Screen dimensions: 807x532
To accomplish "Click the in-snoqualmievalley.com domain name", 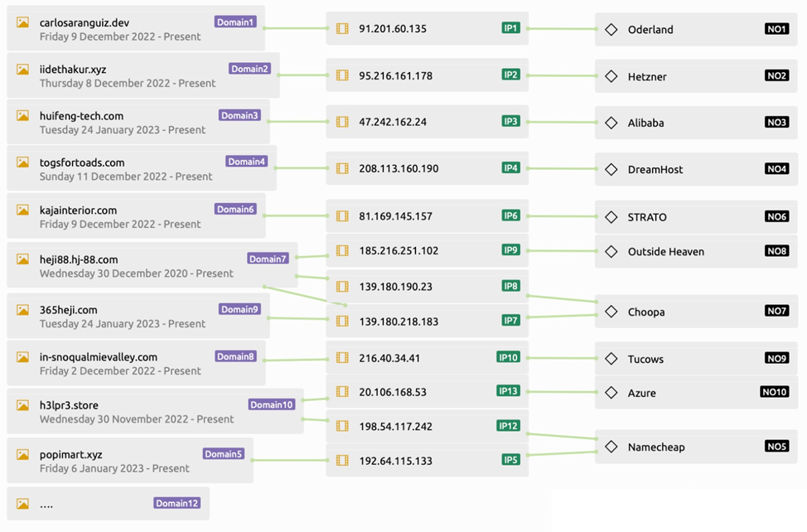I will tap(99, 357).
